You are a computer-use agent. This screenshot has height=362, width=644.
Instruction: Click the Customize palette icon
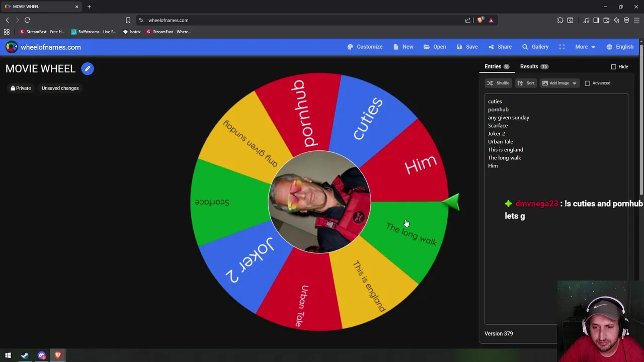(x=350, y=47)
